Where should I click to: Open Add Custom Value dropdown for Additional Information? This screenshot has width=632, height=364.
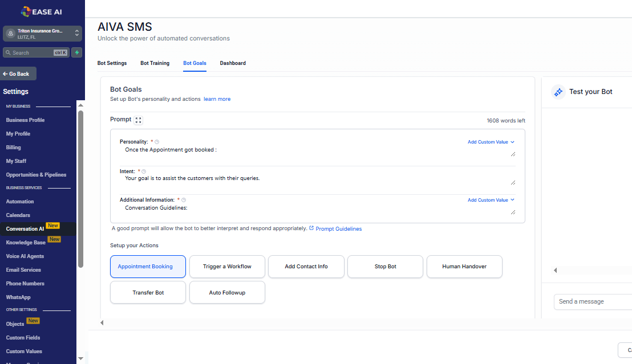click(491, 200)
